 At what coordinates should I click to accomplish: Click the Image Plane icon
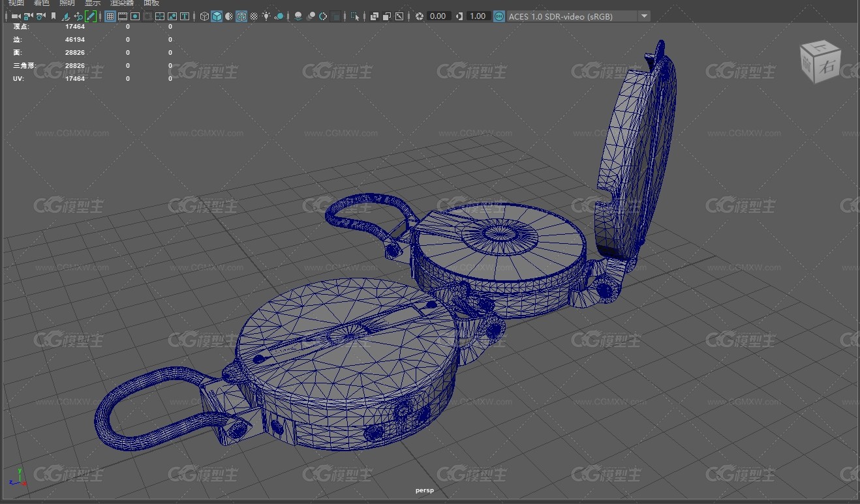(66, 16)
